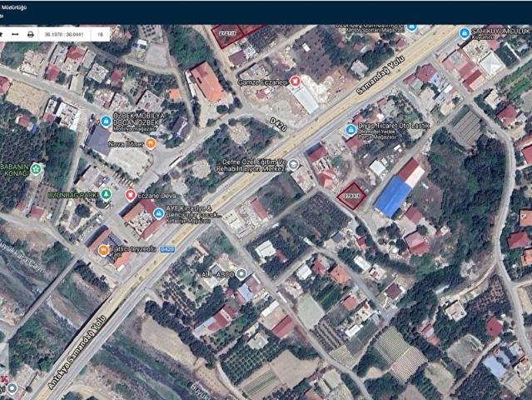The height and width of the screenshot is (400, 532).
Task: Select the Babanın Konağı green marker
Action: [35, 169]
